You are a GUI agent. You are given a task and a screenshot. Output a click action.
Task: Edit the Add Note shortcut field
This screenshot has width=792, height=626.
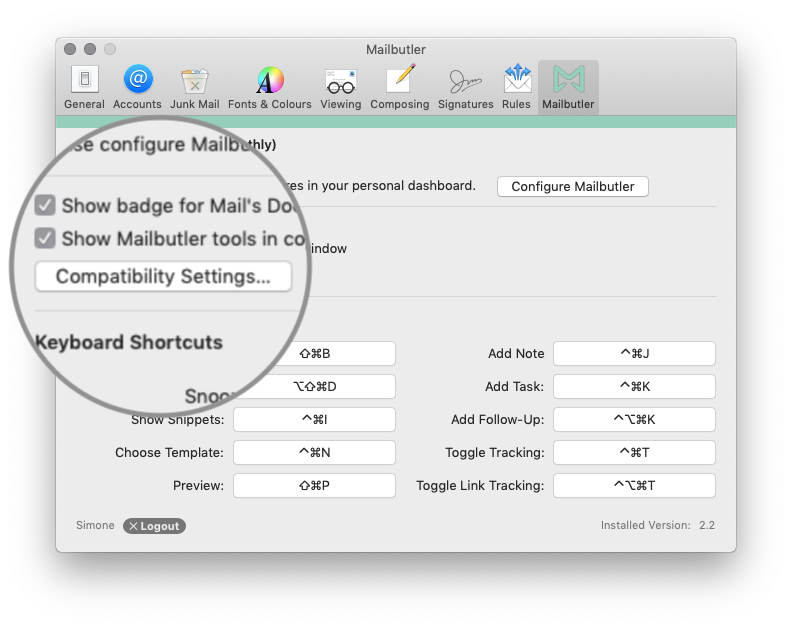pyautogui.click(x=634, y=353)
